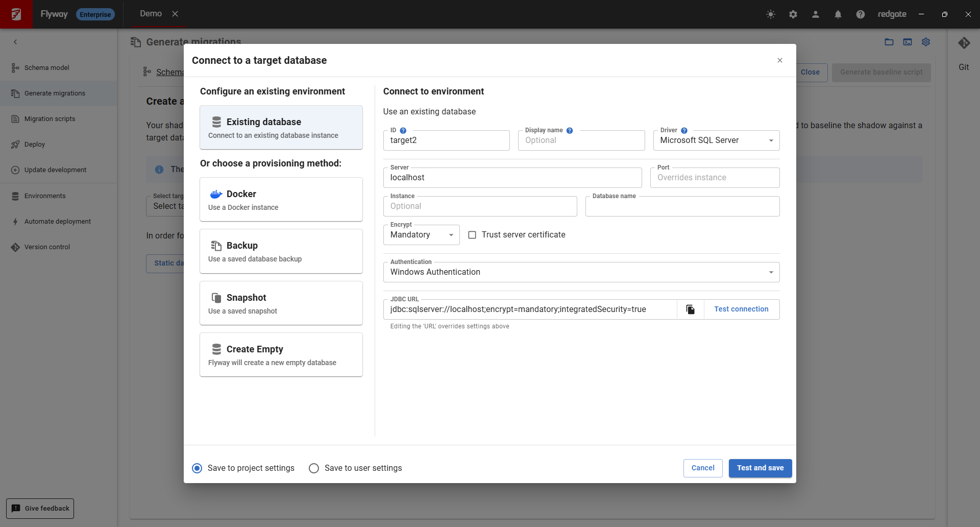Expand the Encrypt dropdown
The height and width of the screenshot is (527, 980).
tap(421, 235)
